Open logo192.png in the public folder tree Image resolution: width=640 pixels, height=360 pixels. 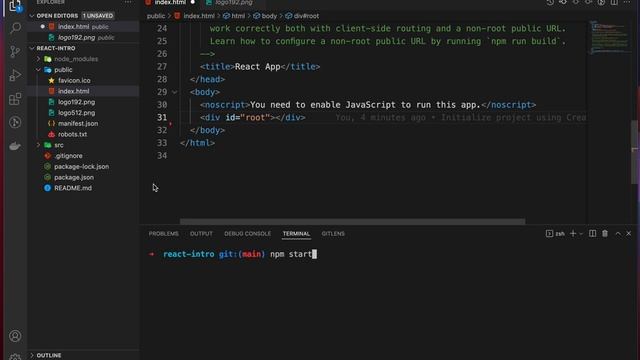tap(76, 102)
